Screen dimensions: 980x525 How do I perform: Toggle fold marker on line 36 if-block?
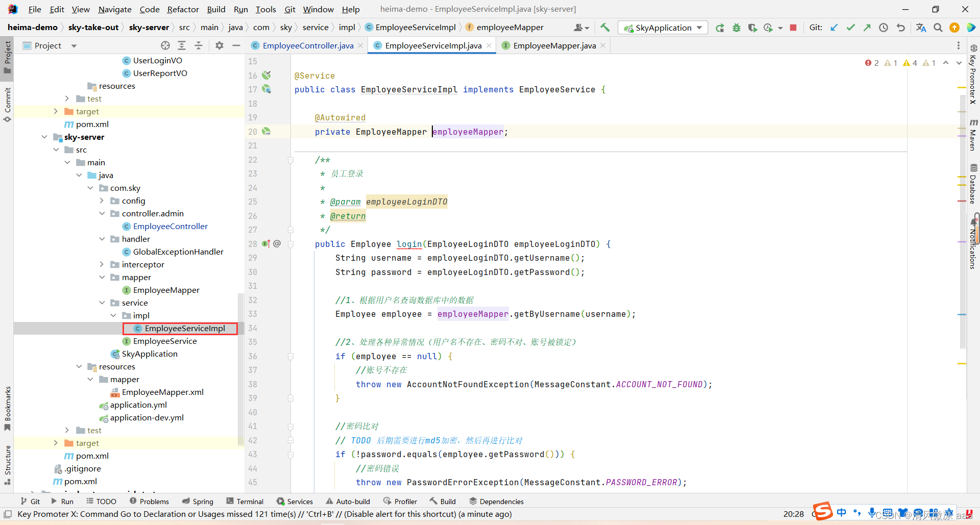pyautogui.click(x=290, y=356)
